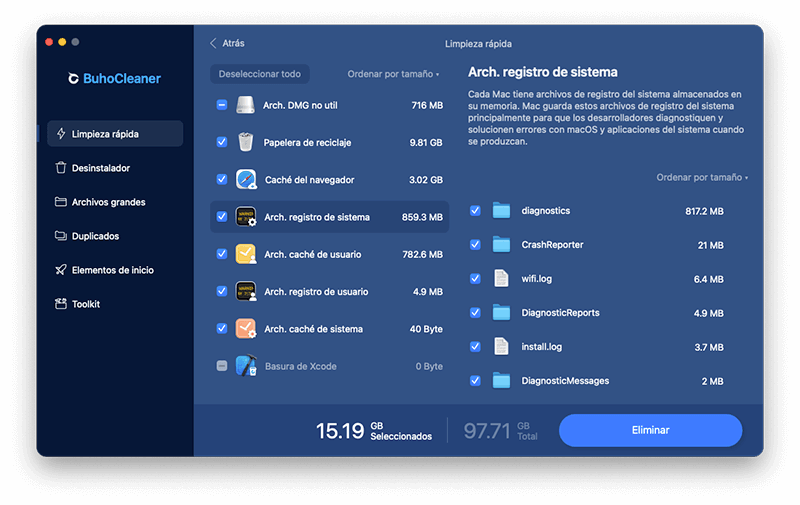Image resolution: width=800 pixels, height=505 pixels.
Task: Click the BuhoCleaner logo icon
Action: click(x=73, y=78)
